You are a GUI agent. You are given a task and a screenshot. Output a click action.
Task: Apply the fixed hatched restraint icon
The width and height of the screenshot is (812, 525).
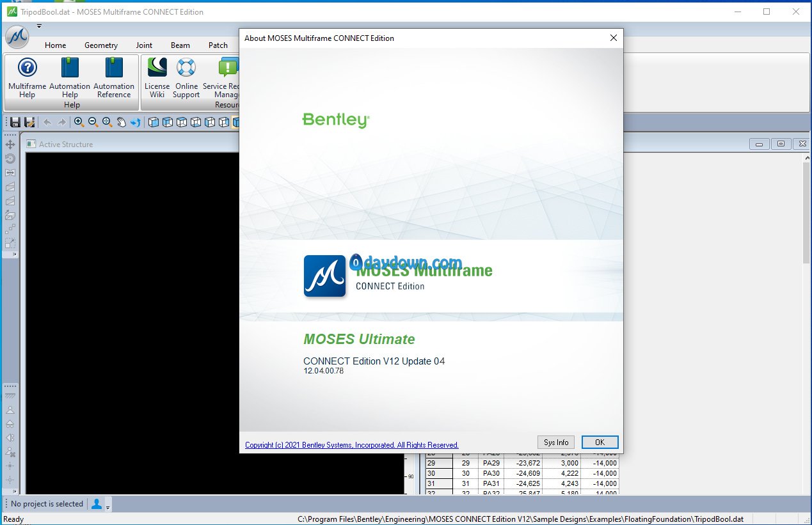click(x=10, y=396)
